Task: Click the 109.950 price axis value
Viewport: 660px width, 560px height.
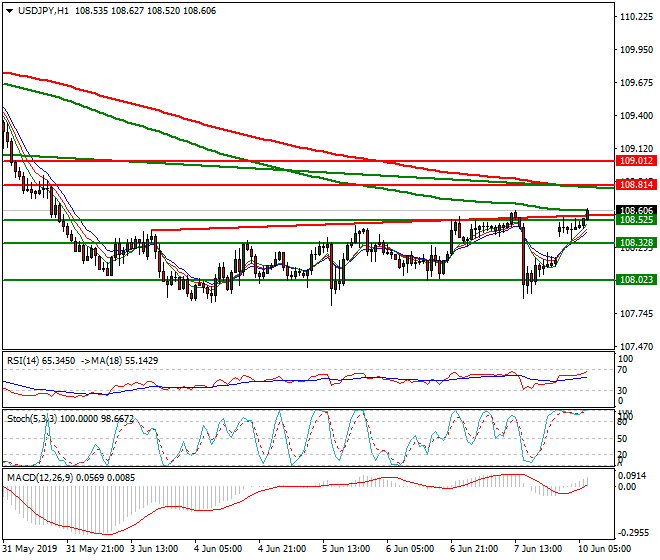Action: 636,50
